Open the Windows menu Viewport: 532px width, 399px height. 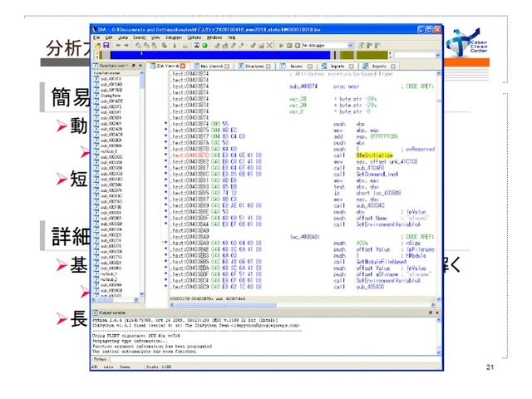[x=214, y=37]
